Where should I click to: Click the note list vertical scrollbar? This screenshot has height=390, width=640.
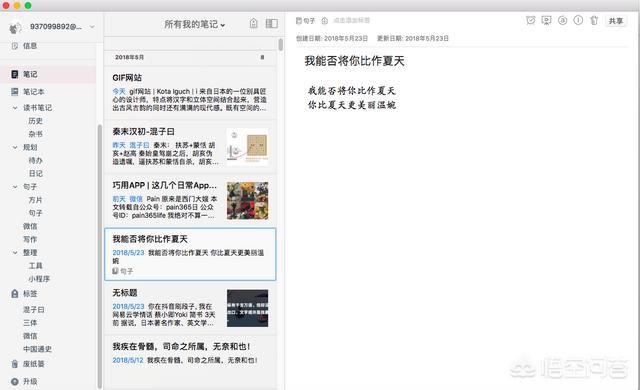280,45
